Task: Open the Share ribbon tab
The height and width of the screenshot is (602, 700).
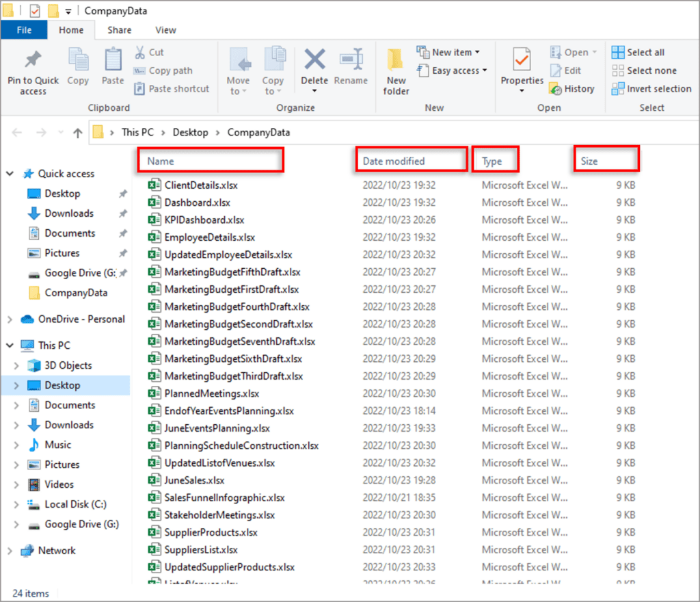Action: pyautogui.click(x=119, y=30)
